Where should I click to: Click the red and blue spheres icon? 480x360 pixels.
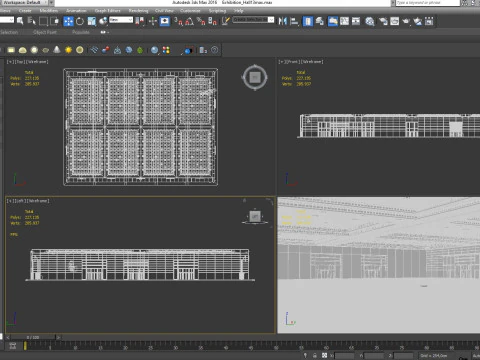point(106,50)
